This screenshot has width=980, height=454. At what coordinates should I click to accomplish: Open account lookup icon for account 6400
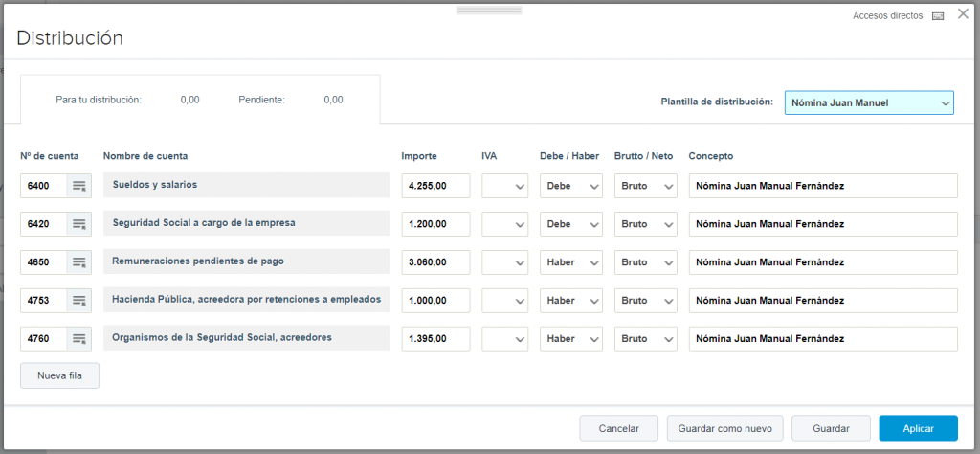point(79,186)
